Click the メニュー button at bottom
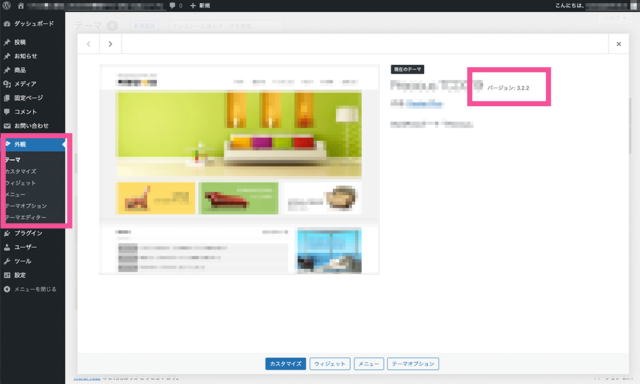640x384 pixels. 369,364
